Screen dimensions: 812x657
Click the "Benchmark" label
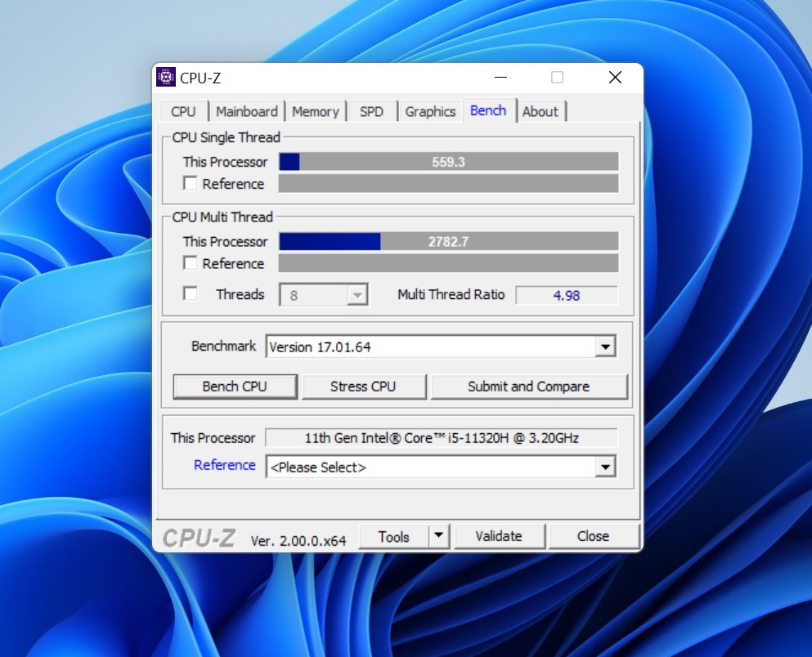pyautogui.click(x=224, y=346)
